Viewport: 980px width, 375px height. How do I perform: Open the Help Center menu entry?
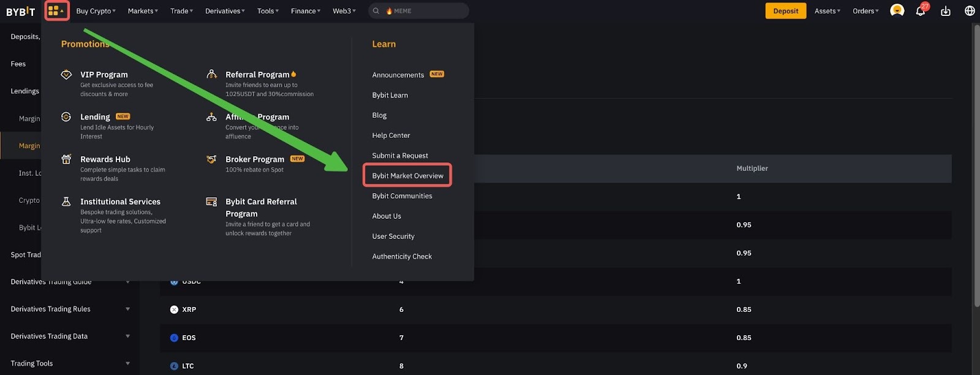click(391, 135)
